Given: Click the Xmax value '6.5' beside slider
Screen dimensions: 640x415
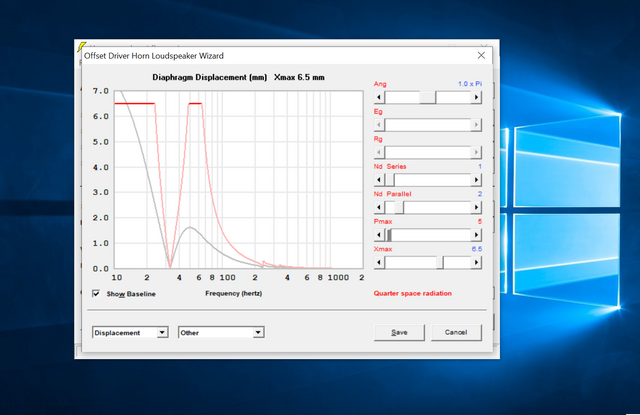Looking at the screenshot, I should (x=477, y=249).
